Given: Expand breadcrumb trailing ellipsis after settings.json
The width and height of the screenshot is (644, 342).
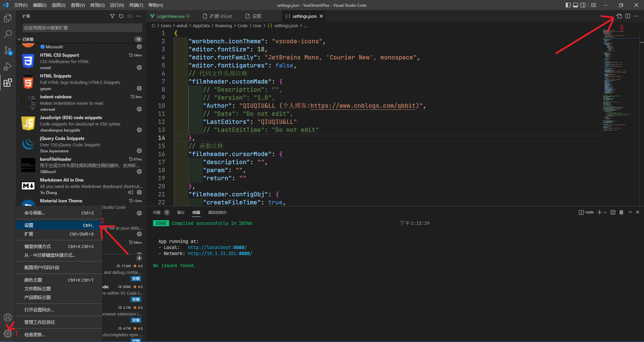Looking at the screenshot, I should pos(305,26).
